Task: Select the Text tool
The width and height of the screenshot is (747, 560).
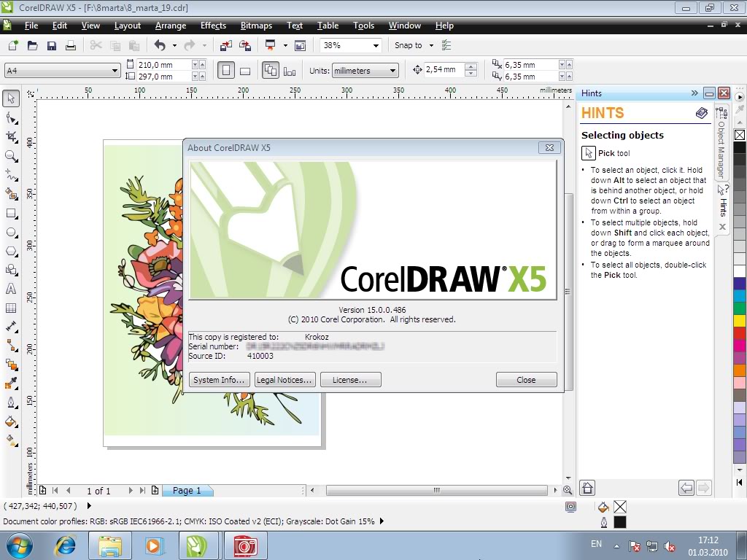Action: pos(11,289)
